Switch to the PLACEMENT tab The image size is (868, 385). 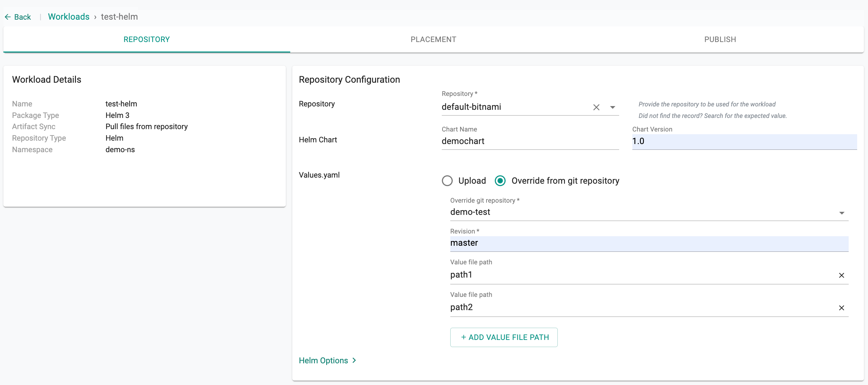(433, 39)
